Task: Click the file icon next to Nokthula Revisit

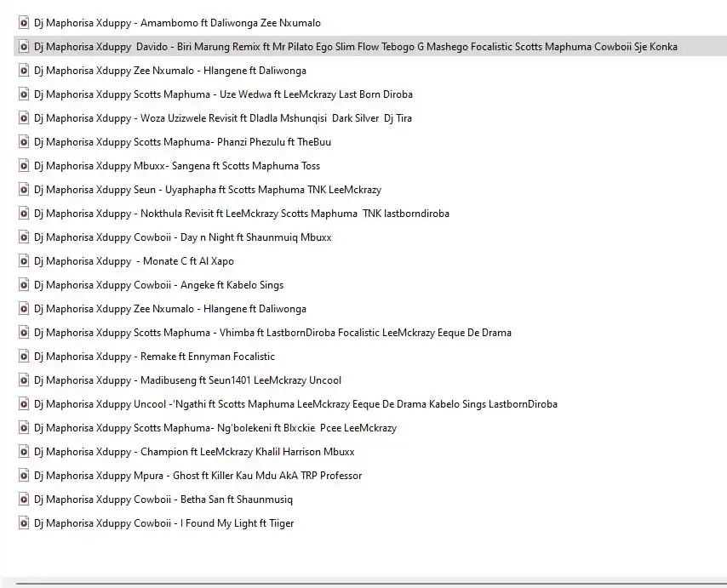Action: tap(24, 213)
